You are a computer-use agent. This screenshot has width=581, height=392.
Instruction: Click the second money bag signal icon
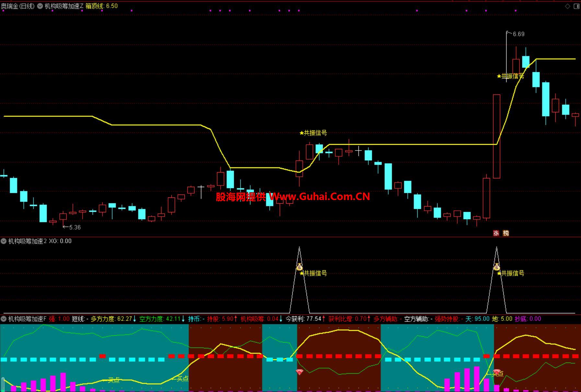tap(496, 267)
